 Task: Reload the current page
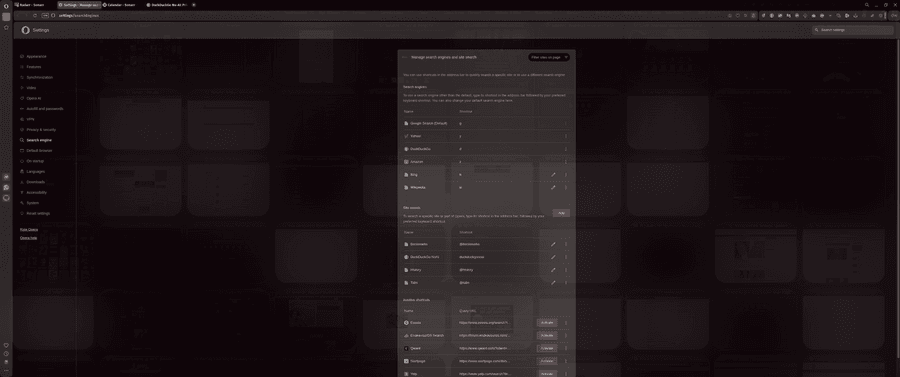[x=35, y=15]
